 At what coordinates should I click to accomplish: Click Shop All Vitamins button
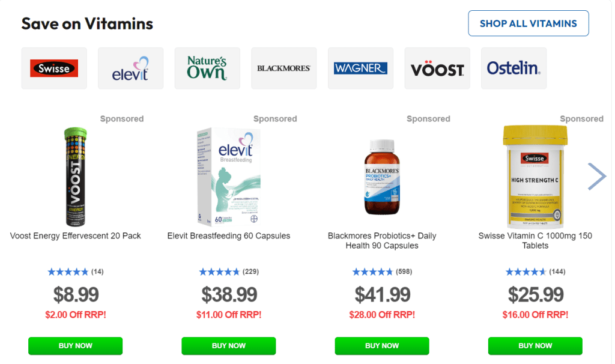528,23
